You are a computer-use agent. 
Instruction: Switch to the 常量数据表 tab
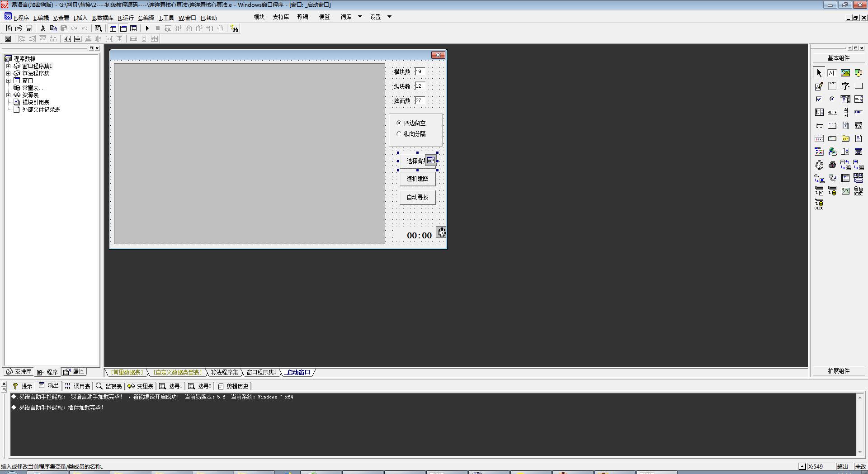(127, 372)
